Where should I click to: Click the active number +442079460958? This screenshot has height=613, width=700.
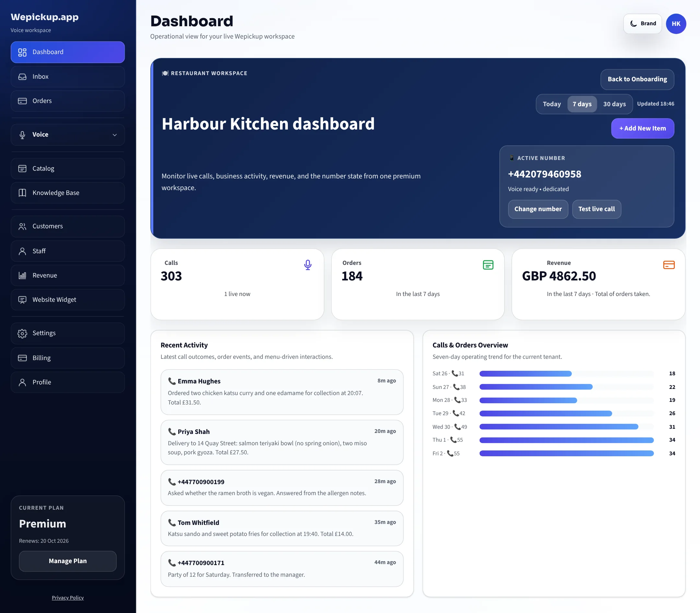(x=544, y=174)
